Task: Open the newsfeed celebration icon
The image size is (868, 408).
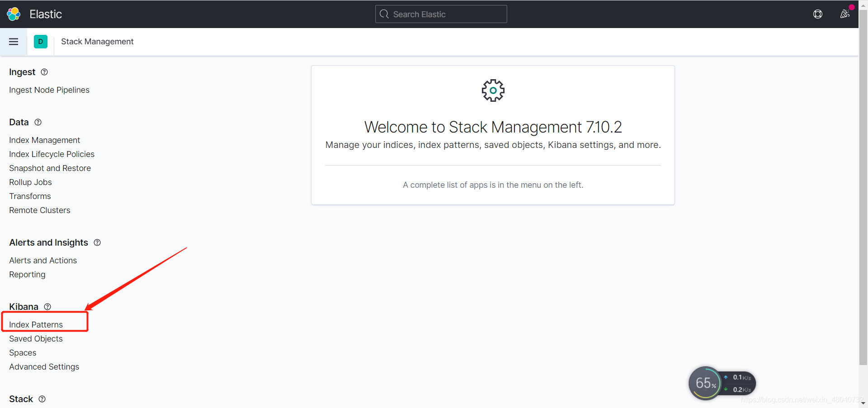Action: click(x=845, y=14)
